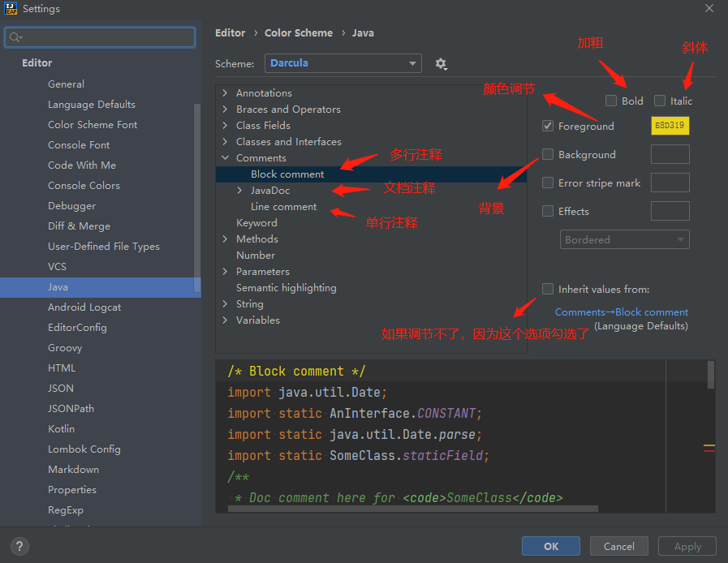Open the Markdown color settings
The image size is (728, 563).
coord(73,470)
